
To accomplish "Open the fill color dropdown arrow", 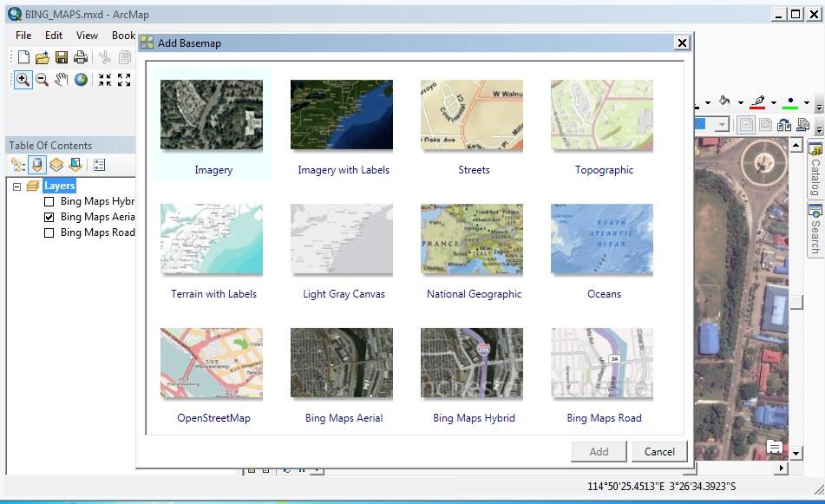I will pyautogui.click(x=741, y=102).
